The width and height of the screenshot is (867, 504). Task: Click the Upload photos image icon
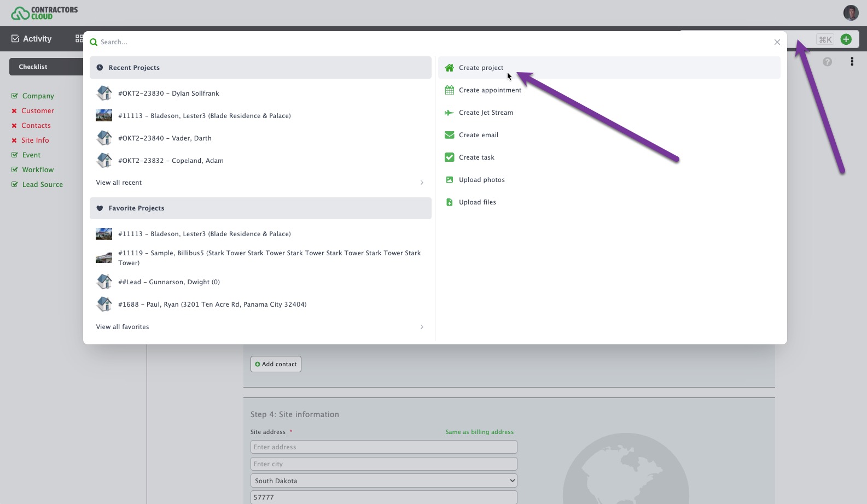pyautogui.click(x=449, y=180)
